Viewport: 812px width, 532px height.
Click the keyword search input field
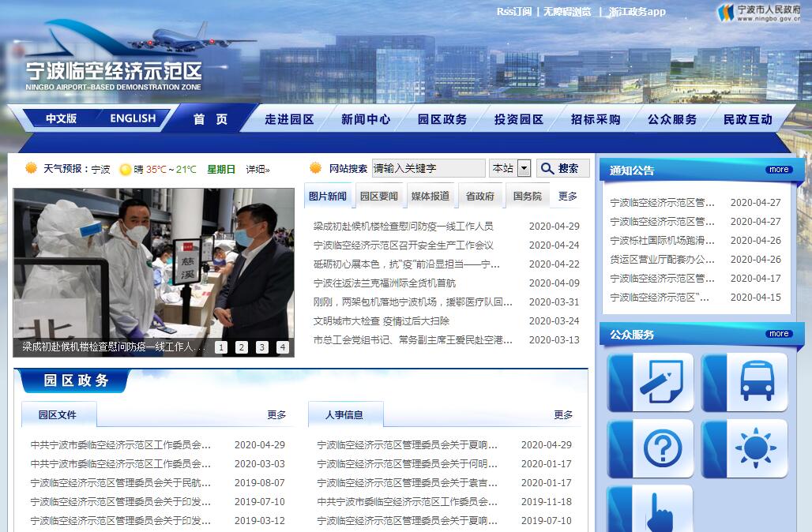pyautogui.click(x=428, y=168)
